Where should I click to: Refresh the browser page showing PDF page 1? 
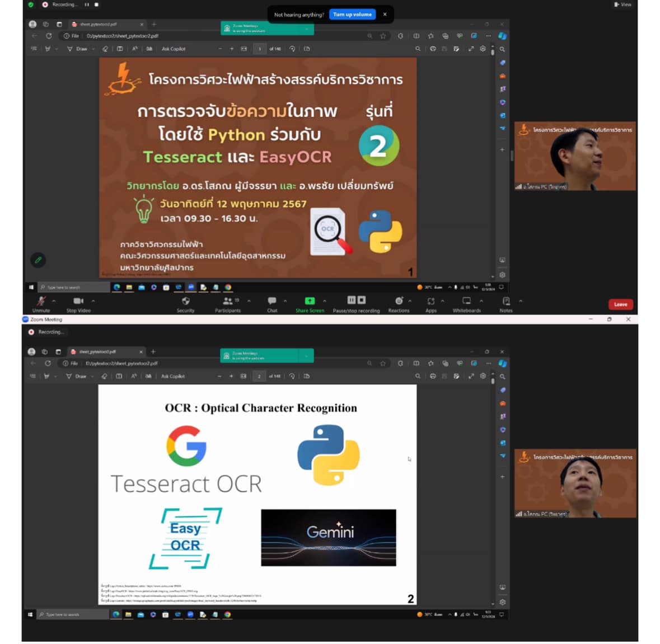pyautogui.click(x=49, y=36)
